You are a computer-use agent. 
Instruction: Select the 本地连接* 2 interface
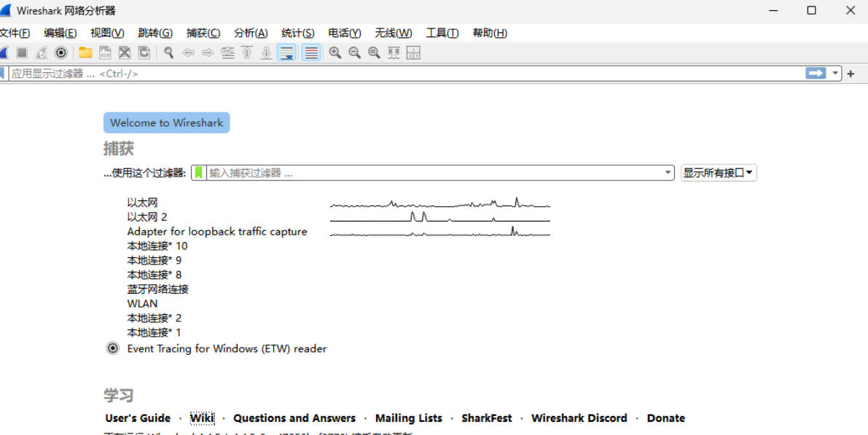(x=155, y=318)
